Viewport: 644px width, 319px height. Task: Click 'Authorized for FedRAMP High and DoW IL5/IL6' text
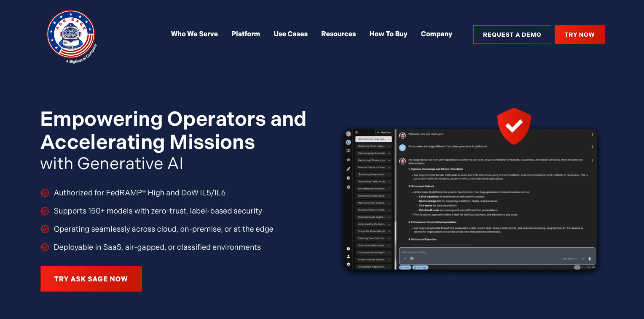(140, 193)
